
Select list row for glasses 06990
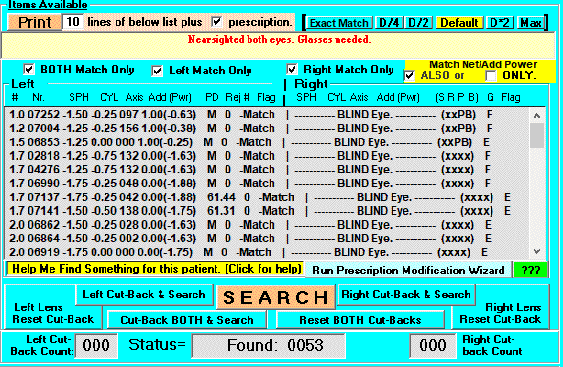(266, 184)
